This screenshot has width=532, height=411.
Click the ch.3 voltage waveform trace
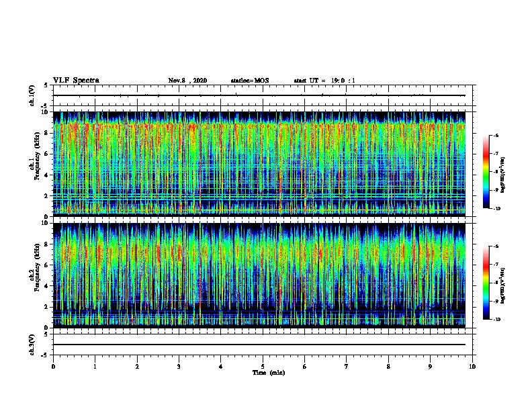pos(259,345)
